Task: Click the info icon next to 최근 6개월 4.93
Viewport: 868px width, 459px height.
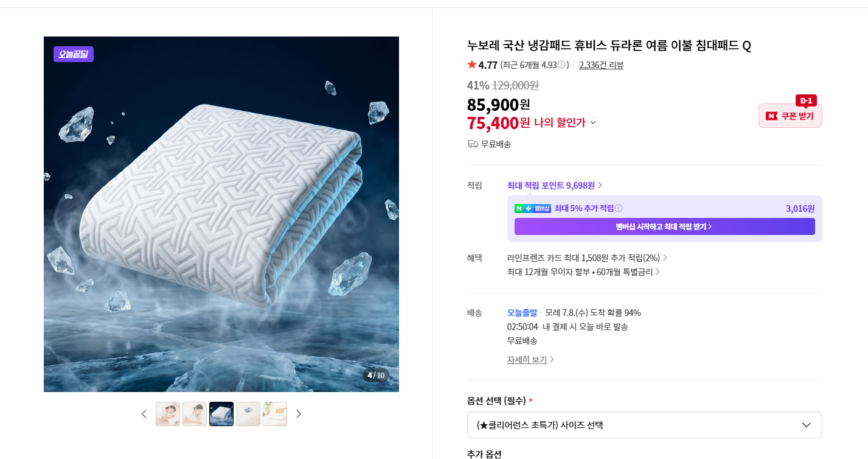Action: tap(562, 65)
